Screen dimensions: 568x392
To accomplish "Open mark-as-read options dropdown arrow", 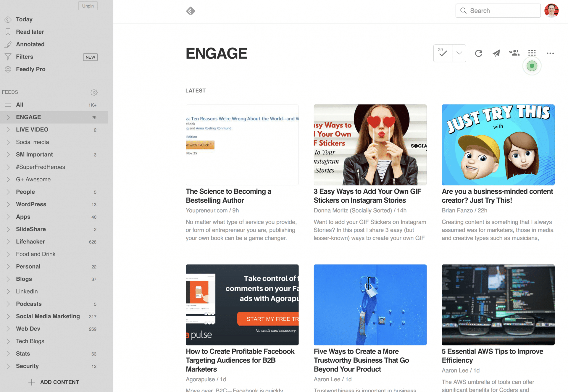I will coord(459,53).
